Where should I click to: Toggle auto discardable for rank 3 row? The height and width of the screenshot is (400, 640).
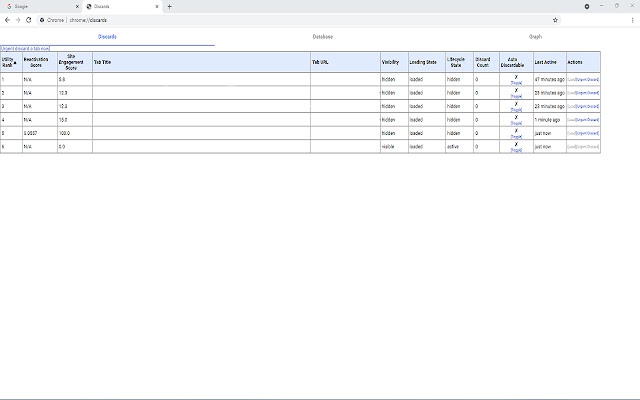tap(516, 110)
